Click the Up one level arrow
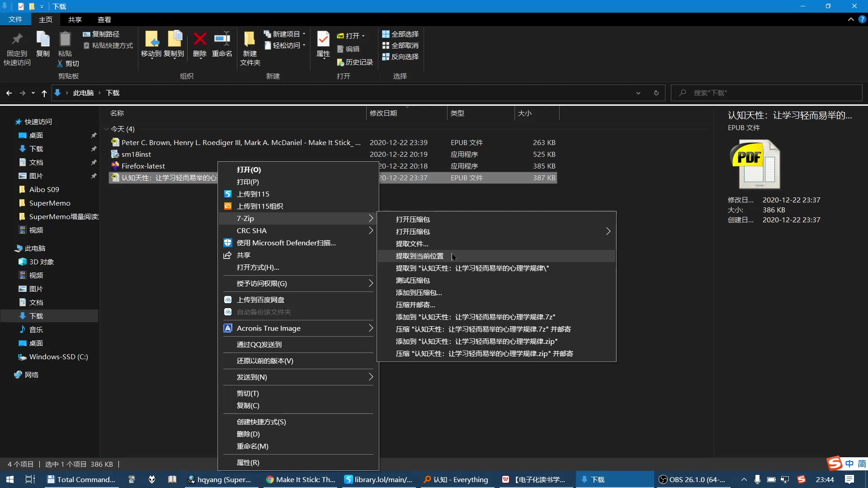868x488 pixels. click(44, 93)
